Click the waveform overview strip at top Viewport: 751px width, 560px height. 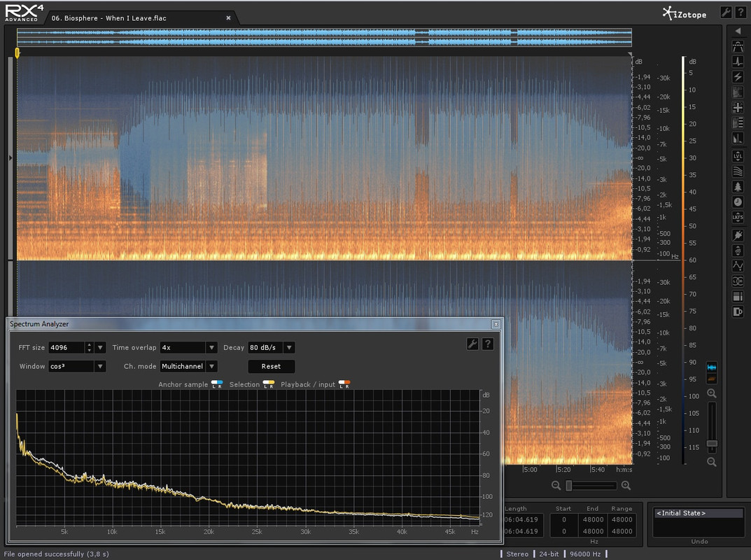324,37
